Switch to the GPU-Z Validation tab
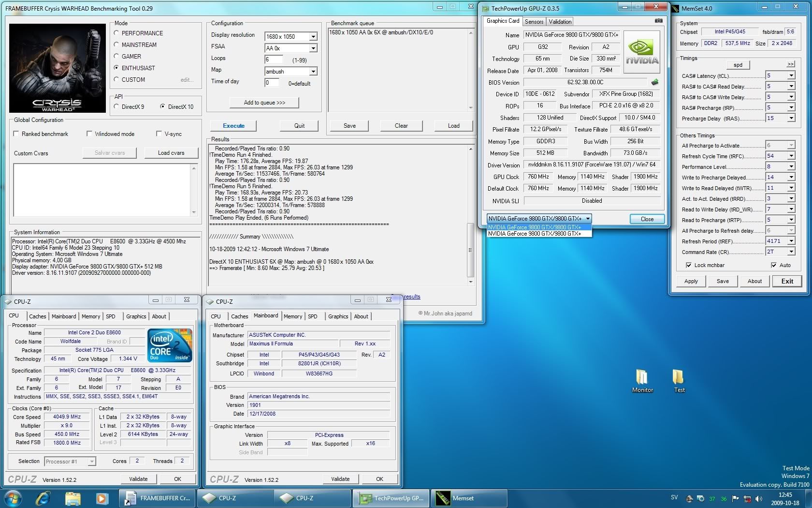Image resolution: width=812 pixels, height=508 pixels. pyautogui.click(x=560, y=21)
